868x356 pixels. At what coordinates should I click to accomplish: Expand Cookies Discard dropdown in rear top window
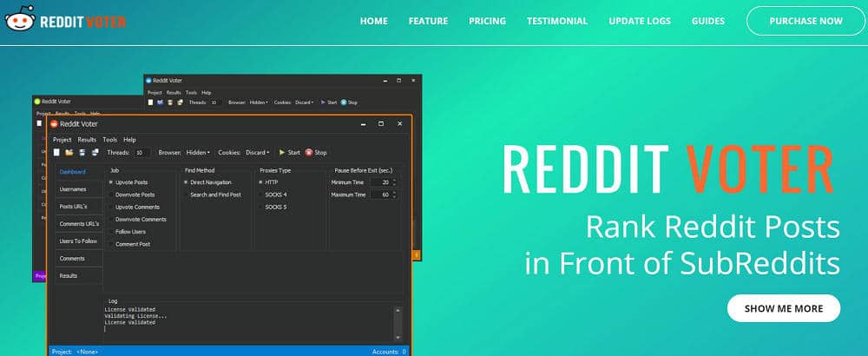click(304, 102)
